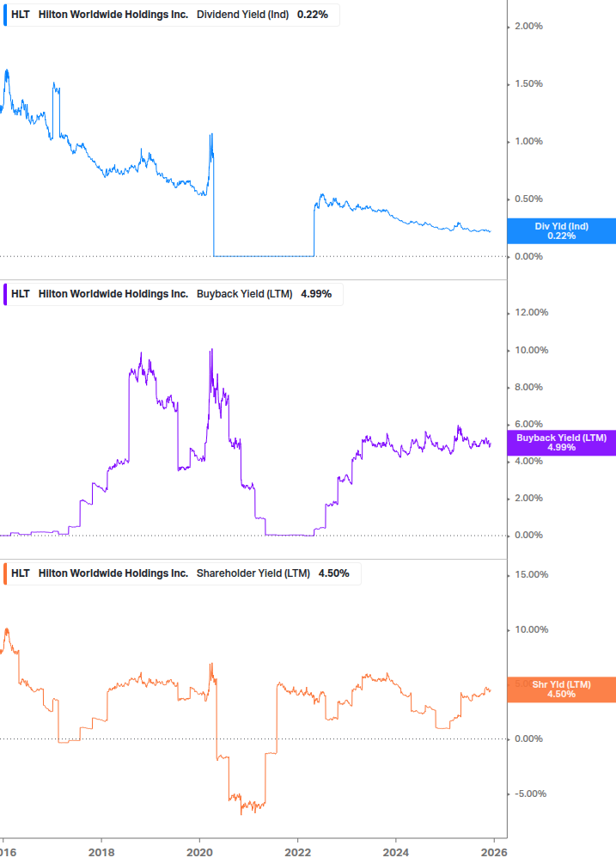The width and height of the screenshot is (616, 864).
Task: Click the blue color bar of Dividend Yield legend
Action: pyautogui.click(x=5, y=15)
